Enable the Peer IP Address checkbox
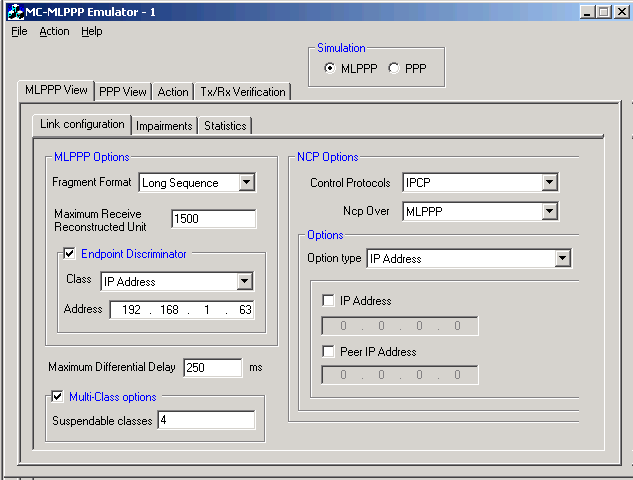Screen dimensions: 633x480 pos(328,351)
